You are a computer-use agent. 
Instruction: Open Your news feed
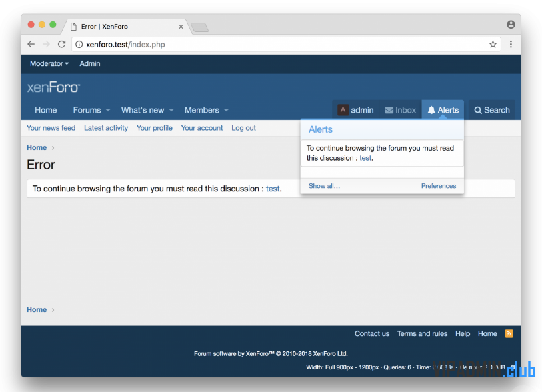(x=51, y=128)
